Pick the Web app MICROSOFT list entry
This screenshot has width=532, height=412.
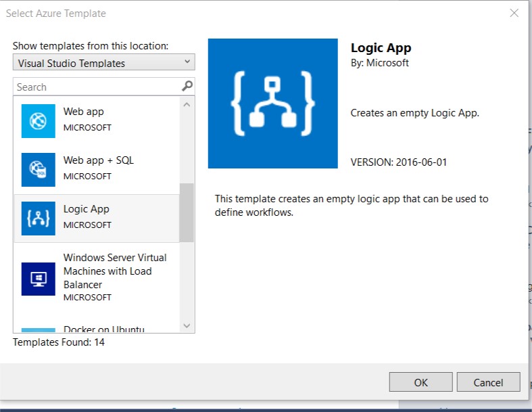(97, 121)
